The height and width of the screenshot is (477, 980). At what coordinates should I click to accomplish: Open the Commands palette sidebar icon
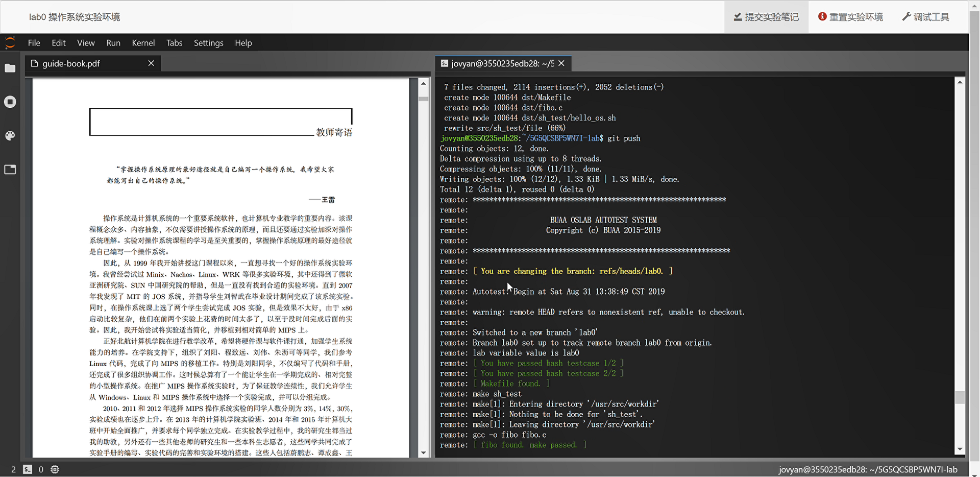(10, 135)
